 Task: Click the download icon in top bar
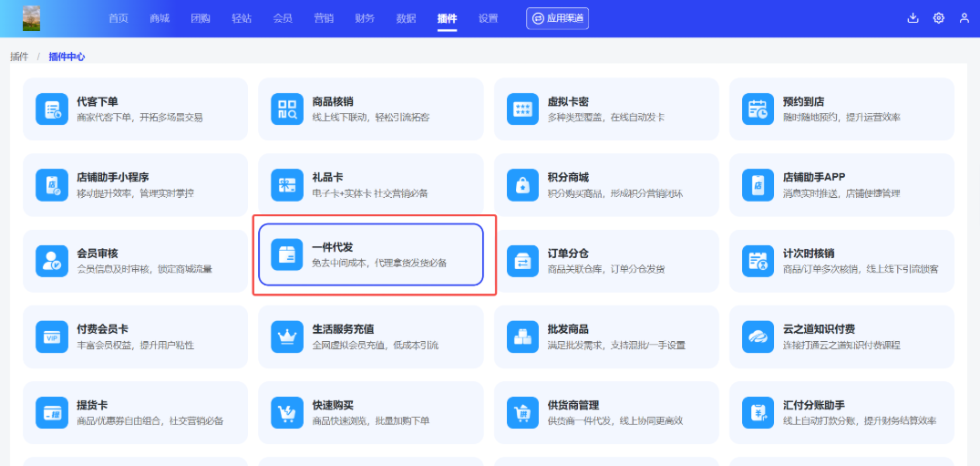coord(913,18)
